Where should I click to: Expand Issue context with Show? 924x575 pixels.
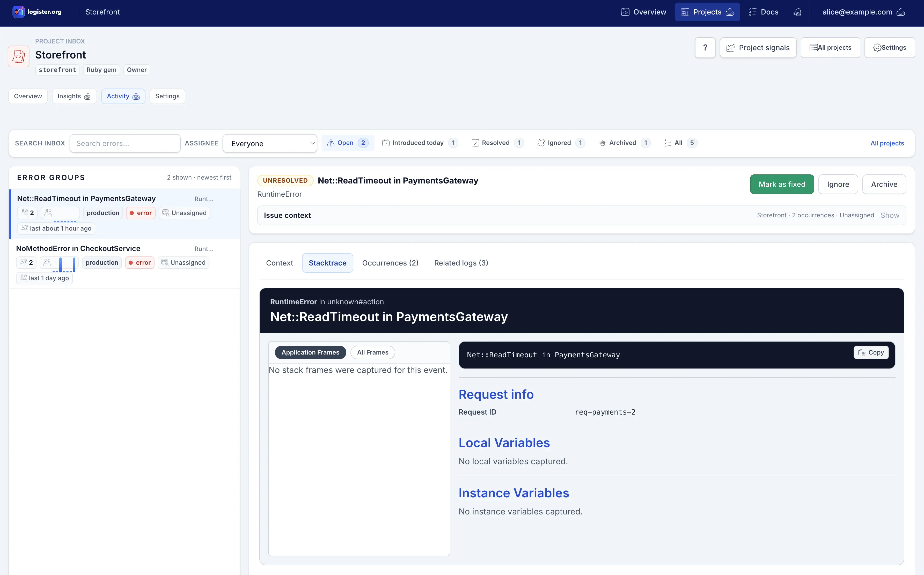click(x=890, y=215)
